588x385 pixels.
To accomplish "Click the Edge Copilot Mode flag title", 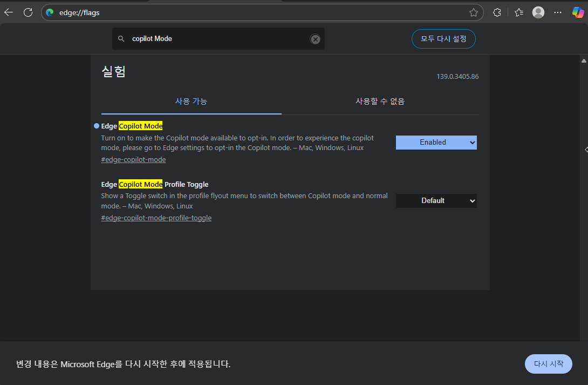I will tap(132, 126).
